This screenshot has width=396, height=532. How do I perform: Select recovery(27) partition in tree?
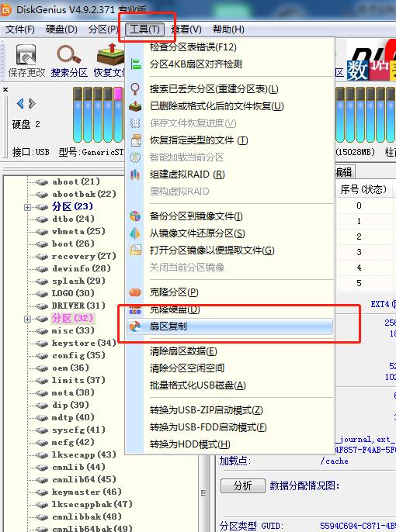click(x=84, y=256)
